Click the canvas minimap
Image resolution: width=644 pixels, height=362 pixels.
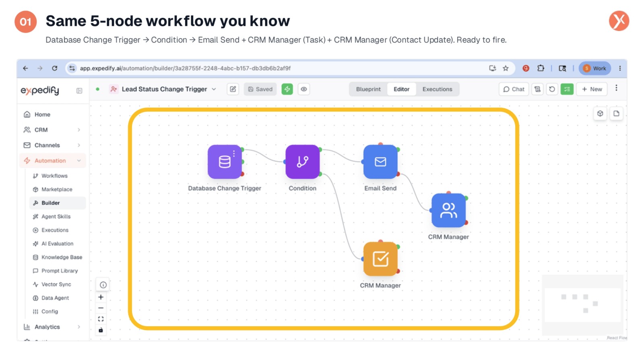[582, 305]
